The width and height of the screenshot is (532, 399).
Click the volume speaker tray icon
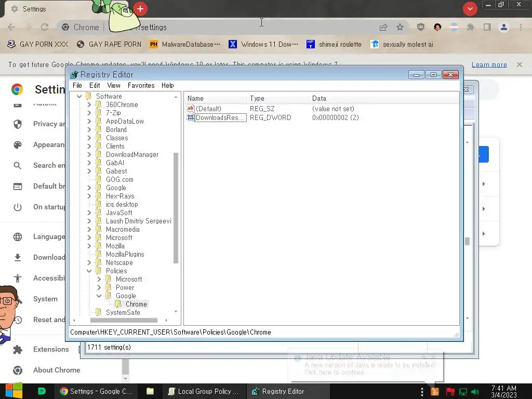coord(475,392)
